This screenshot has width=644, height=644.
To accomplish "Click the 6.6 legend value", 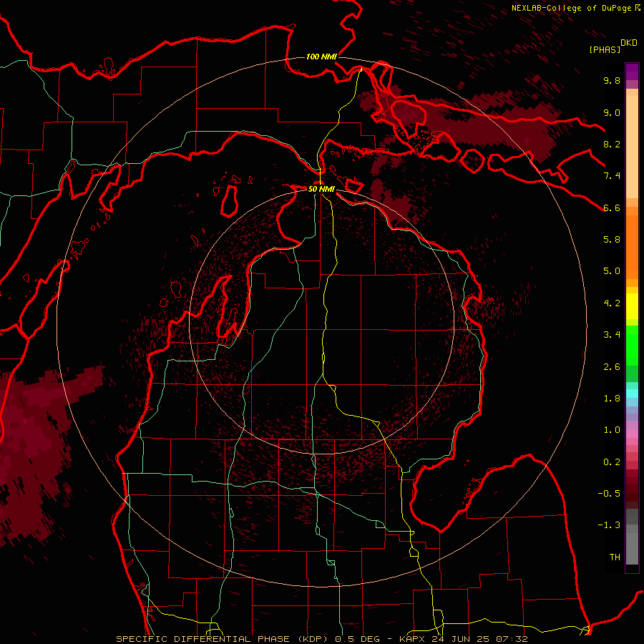I will [x=612, y=208].
